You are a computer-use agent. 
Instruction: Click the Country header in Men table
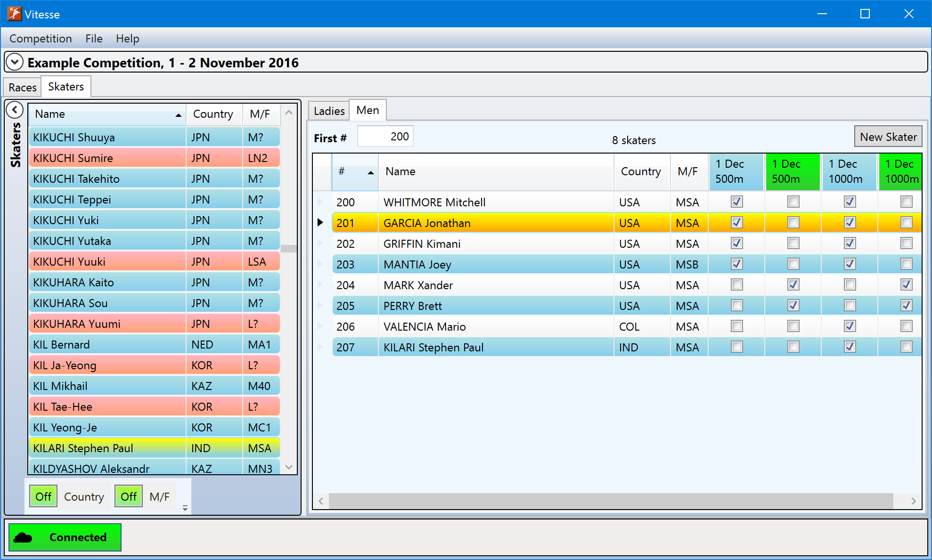pyautogui.click(x=642, y=172)
